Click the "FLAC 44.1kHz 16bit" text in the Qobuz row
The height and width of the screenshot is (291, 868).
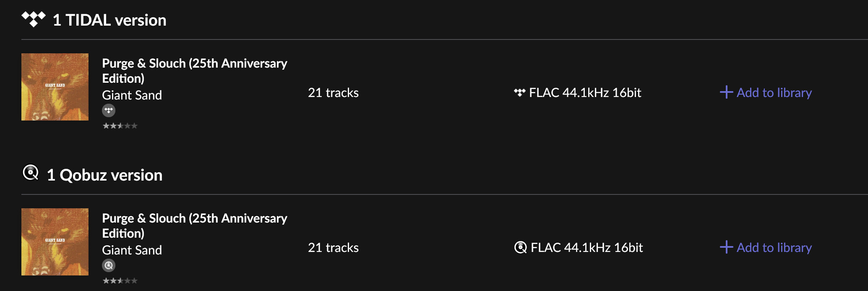586,247
